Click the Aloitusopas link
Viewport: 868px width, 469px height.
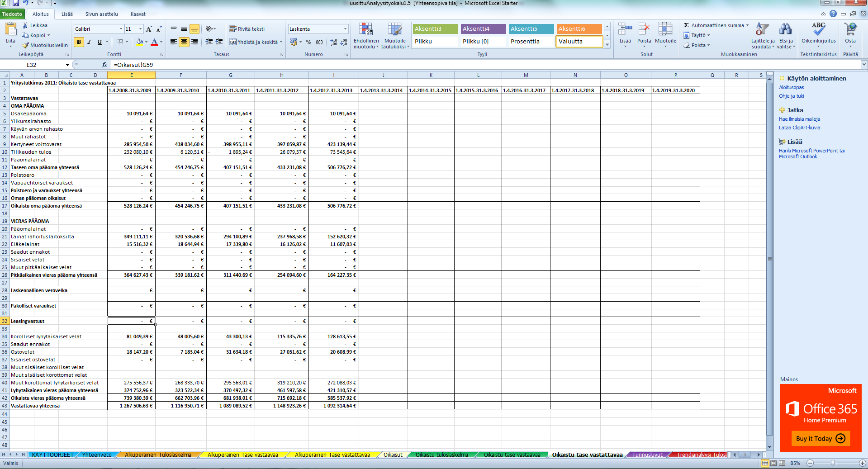coord(792,87)
